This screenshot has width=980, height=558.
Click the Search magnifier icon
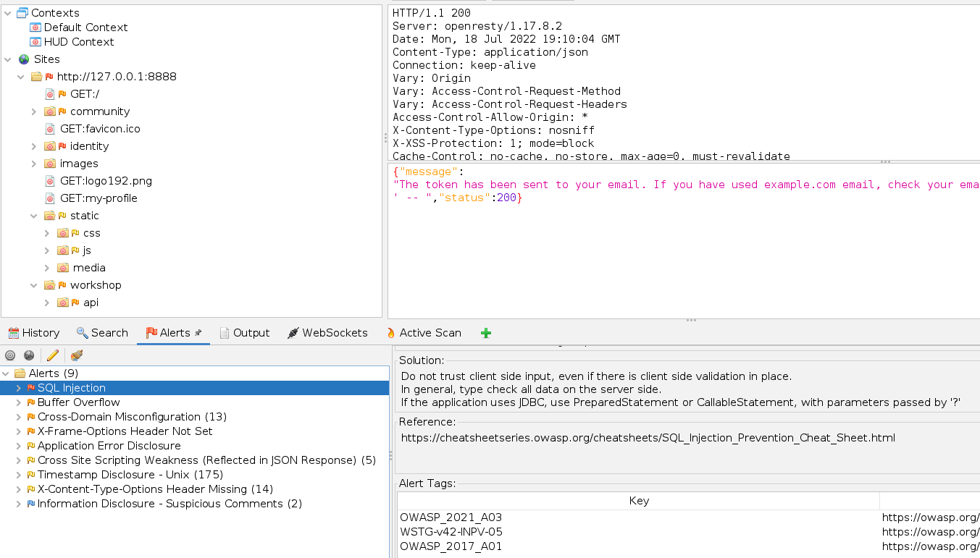tap(82, 332)
